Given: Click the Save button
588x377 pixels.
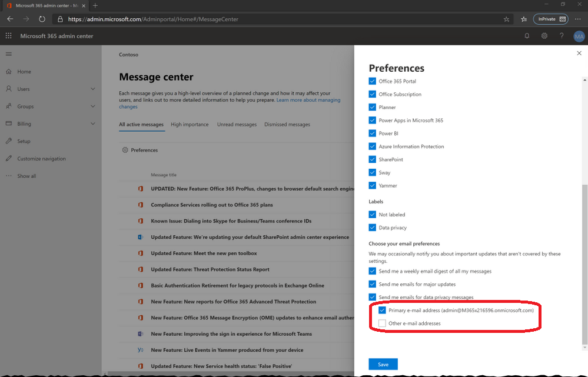Looking at the screenshot, I should 383,364.
